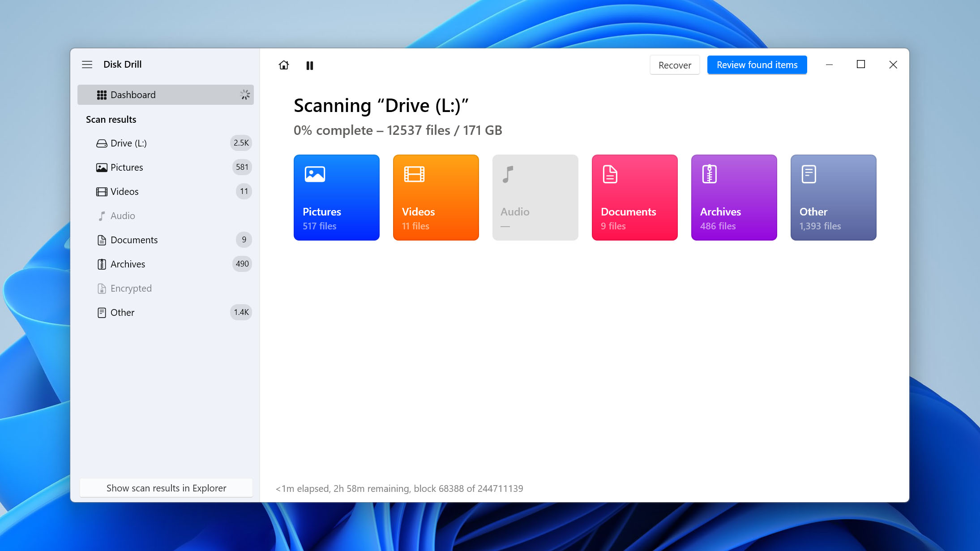Click the page icon on Documents card

coord(610,174)
